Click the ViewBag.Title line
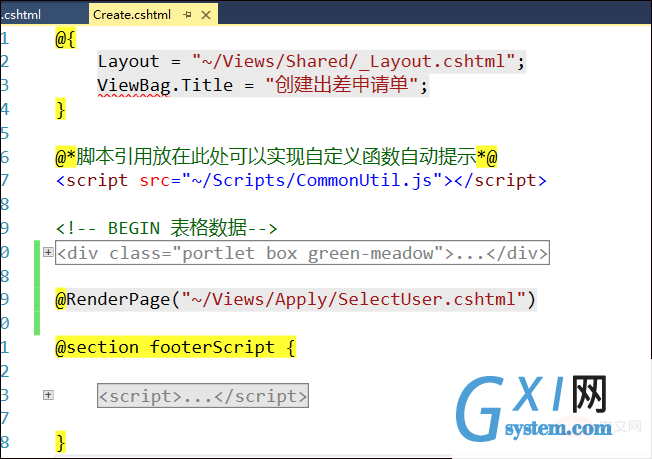The image size is (652, 459). (x=263, y=85)
